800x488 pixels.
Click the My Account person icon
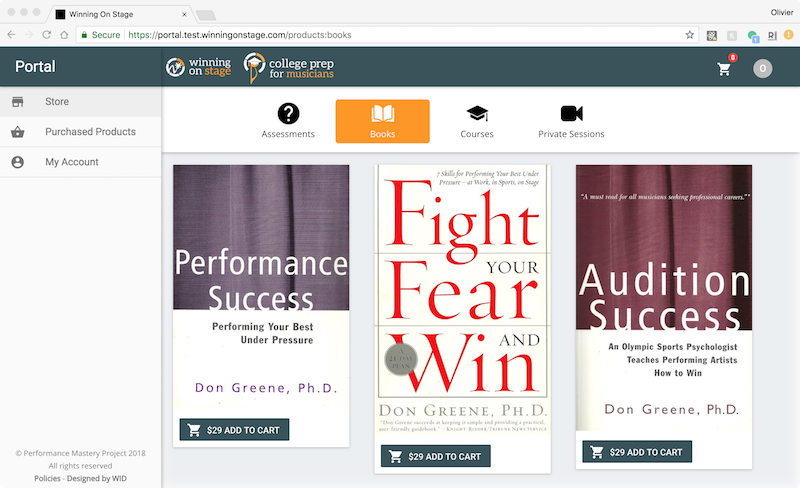(18, 162)
